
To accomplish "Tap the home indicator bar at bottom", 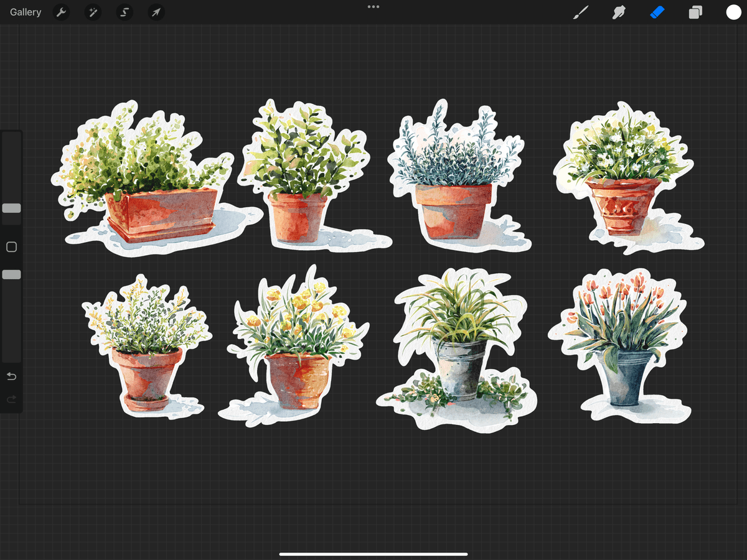I will (x=374, y=554).
